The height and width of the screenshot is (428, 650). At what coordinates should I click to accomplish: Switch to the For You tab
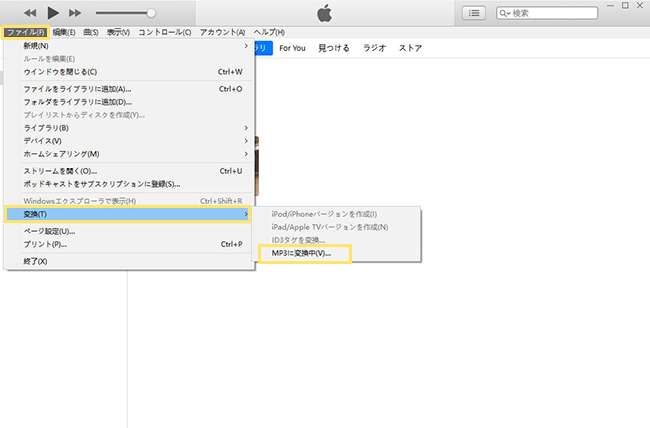coord(292,48)
